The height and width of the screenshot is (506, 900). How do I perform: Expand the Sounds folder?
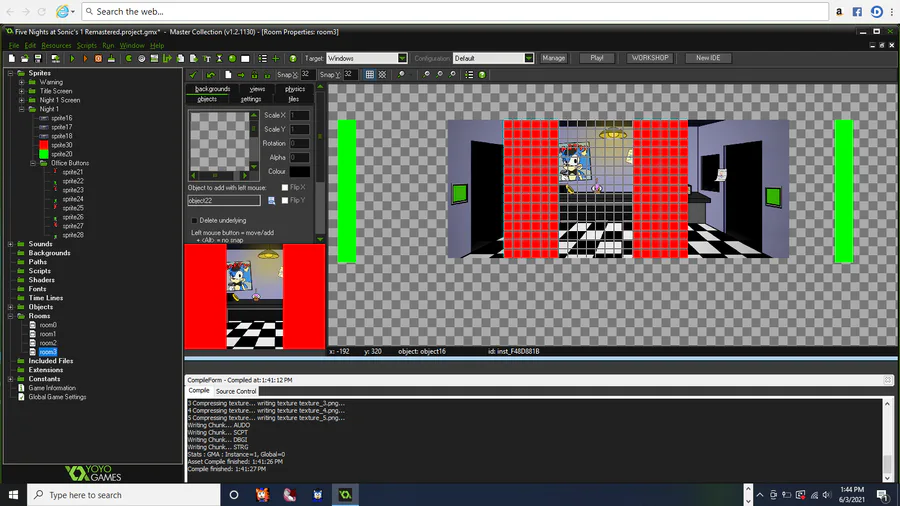(10, 244)
